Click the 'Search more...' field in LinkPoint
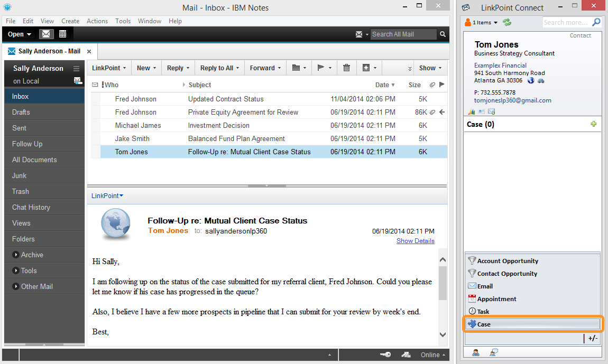Viewport: 608px width, 364px height. coord(567,23)
